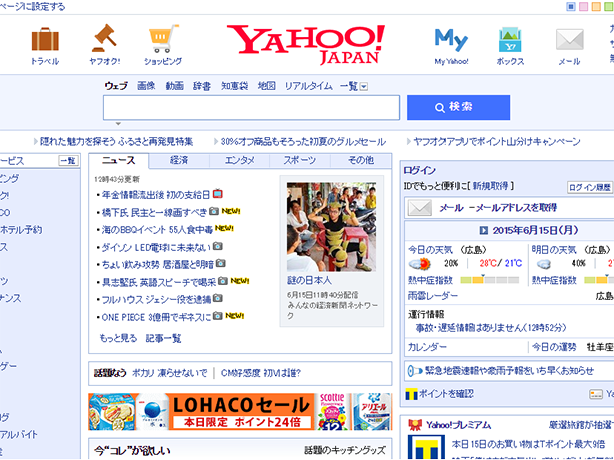The image size is (614, 460).
Task: Click the envelope icon in login panel
Action: tap(419, 207)
